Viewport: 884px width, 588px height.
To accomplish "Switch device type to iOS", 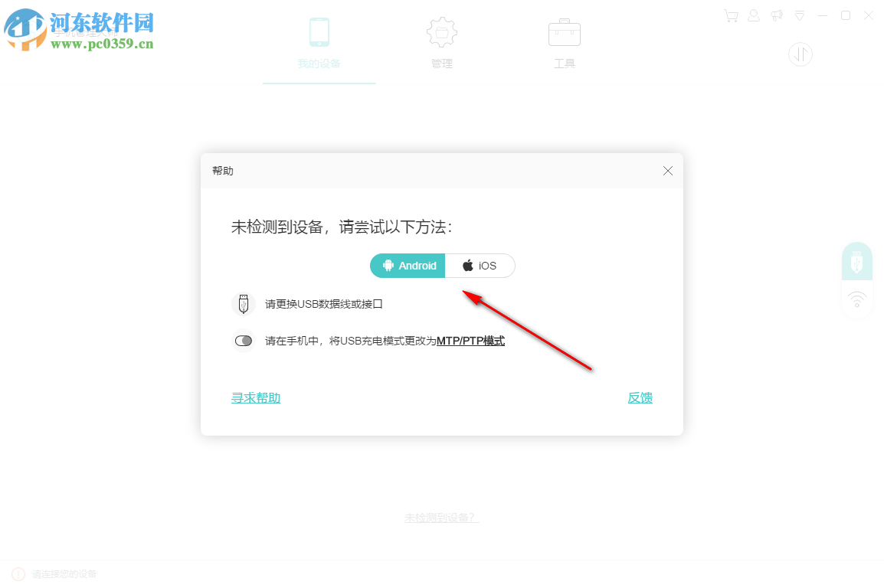I will pos(479,266).
